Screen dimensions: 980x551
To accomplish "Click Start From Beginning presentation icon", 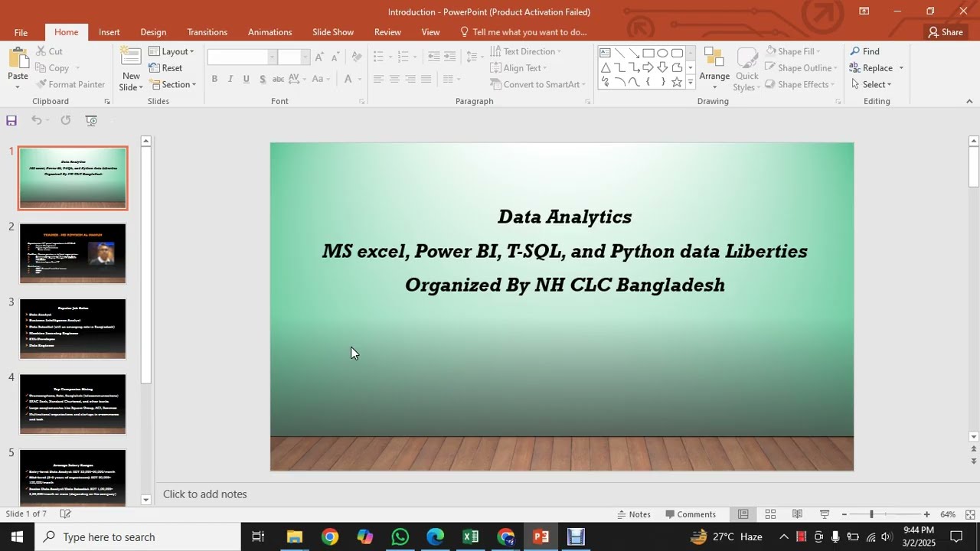I will 91,120.
